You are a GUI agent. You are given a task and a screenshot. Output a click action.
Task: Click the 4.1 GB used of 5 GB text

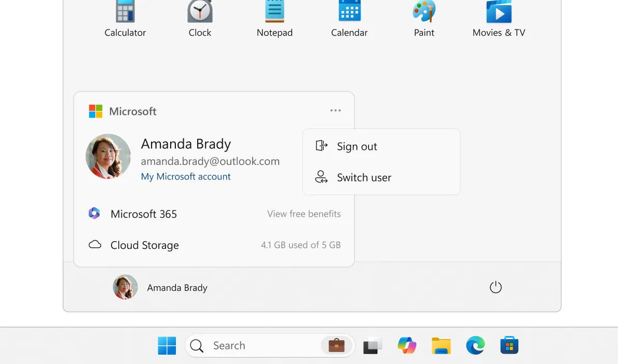301,245
